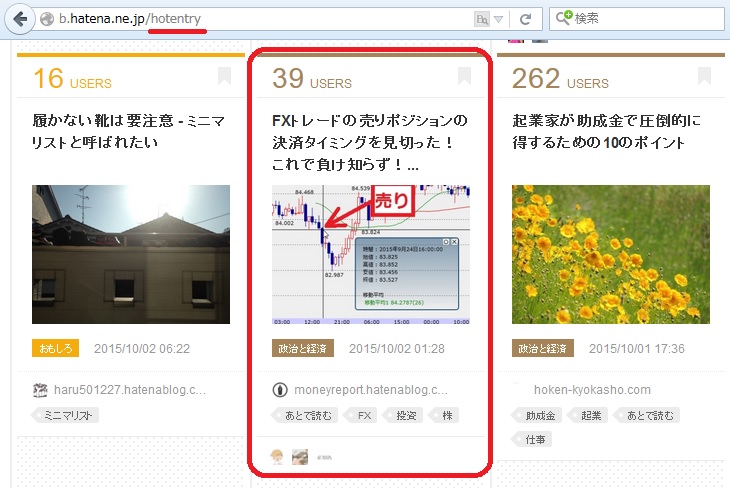Select 政治と経済 label on the FX article

303,348
